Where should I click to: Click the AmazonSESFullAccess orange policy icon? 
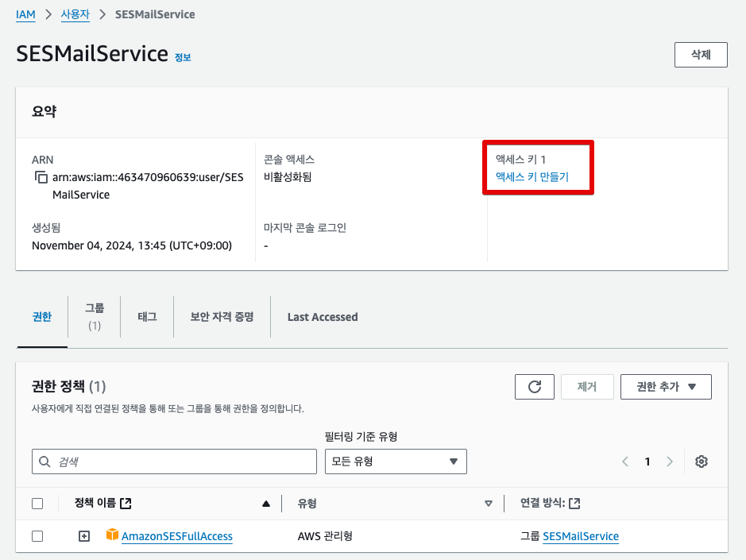[112, 535]
